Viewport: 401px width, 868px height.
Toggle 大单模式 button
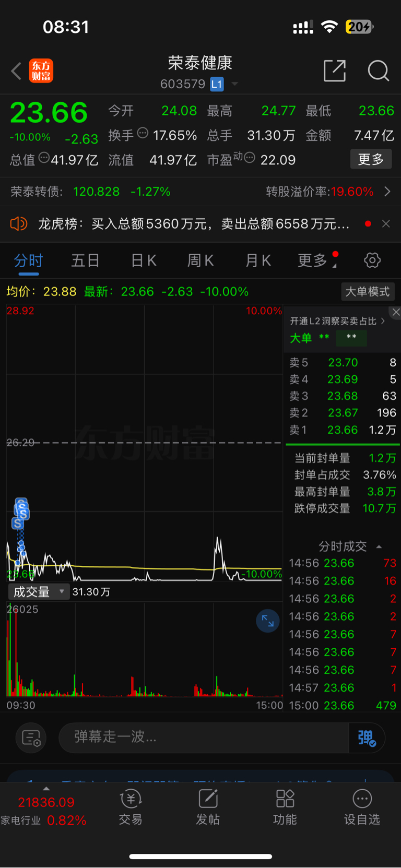pos(368,292)
